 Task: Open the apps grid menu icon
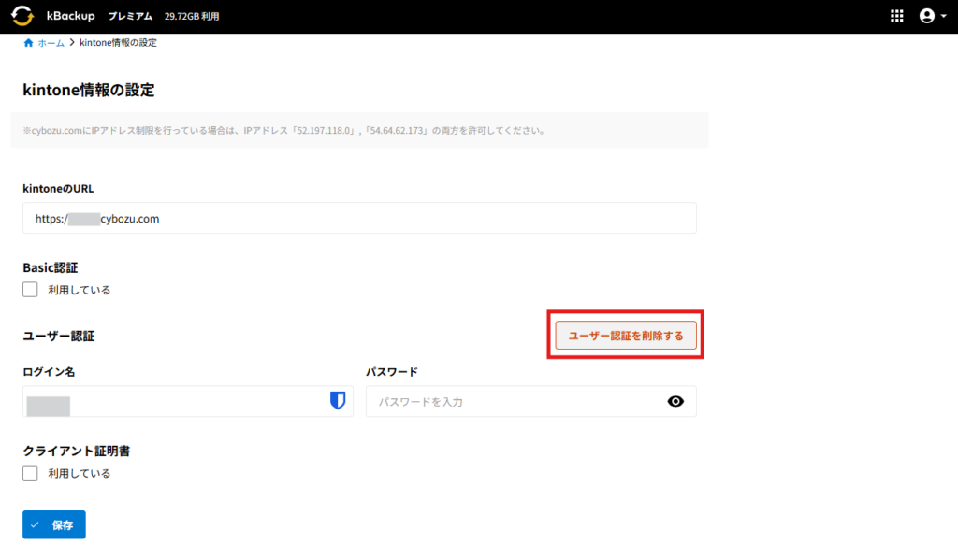(x=896, y=16)
